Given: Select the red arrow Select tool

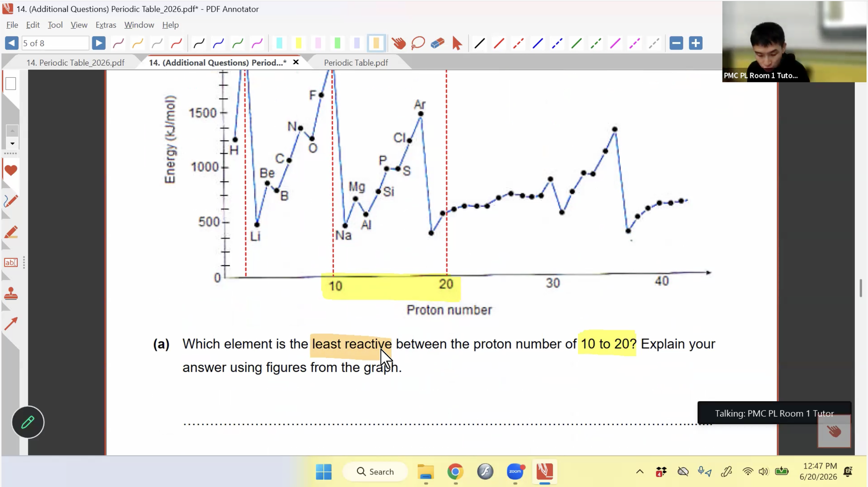Looking at the screenshot, I should click(457, 43).
